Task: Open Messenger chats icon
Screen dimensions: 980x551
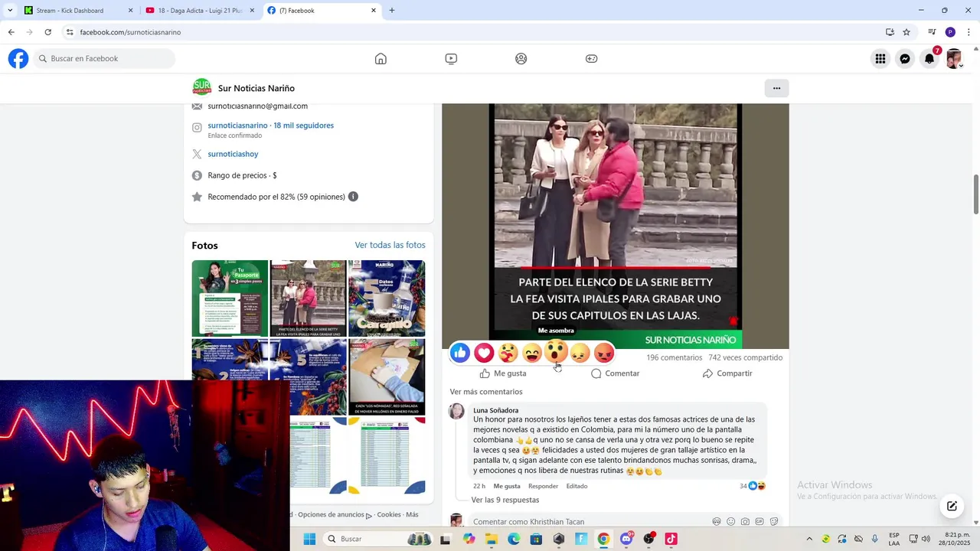Action: point(905,59)
